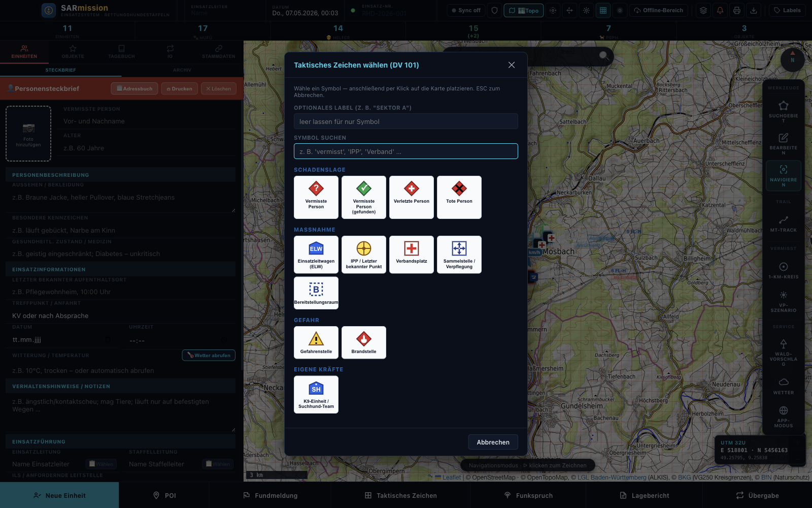Viewport: 812px width, 508px height.
Task: Pick the Brandstelle fire symbol
Action: [x=364, y=342]
